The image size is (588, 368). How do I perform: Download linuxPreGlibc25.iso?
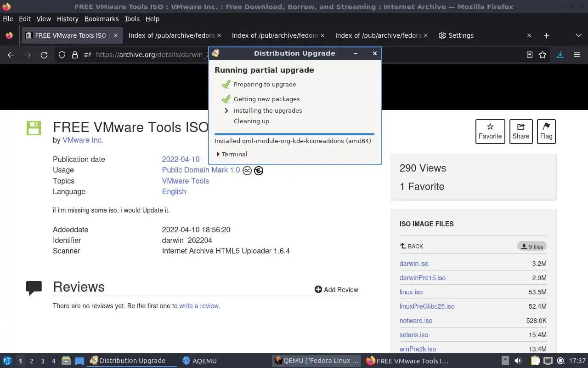(x=427, y=306)
